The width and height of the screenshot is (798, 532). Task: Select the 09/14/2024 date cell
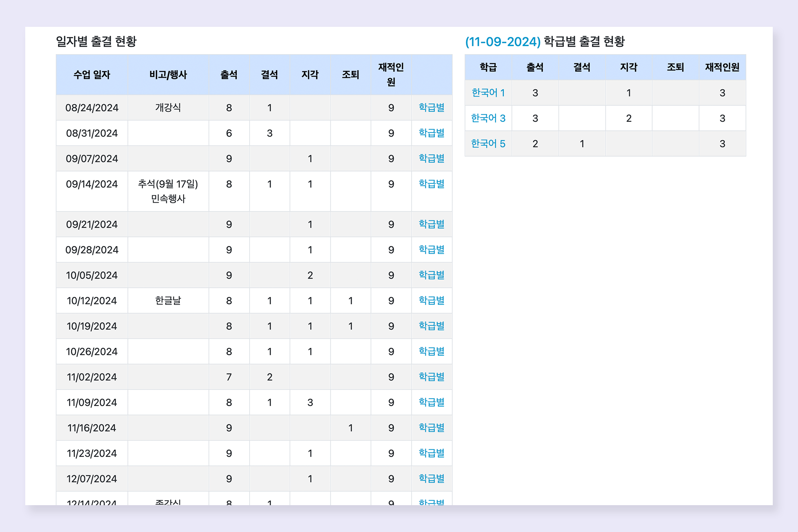click(x=92, y=191)
